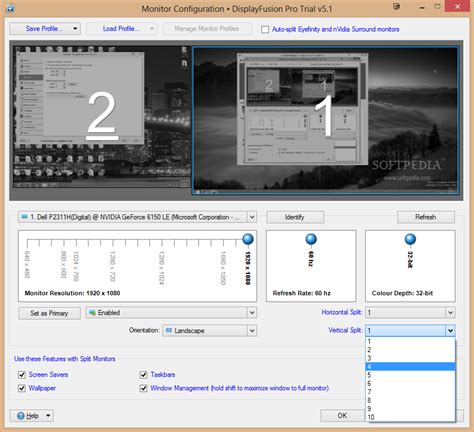Select 2 in the Vertical Split list
The width and height of the screenshot is (474, 432).
point(410,350)
